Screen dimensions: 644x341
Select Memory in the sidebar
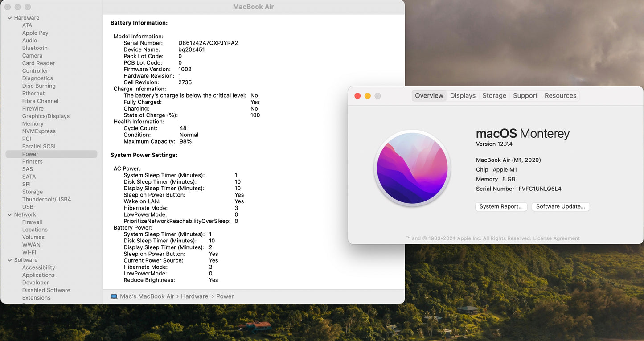pos(33,124)
